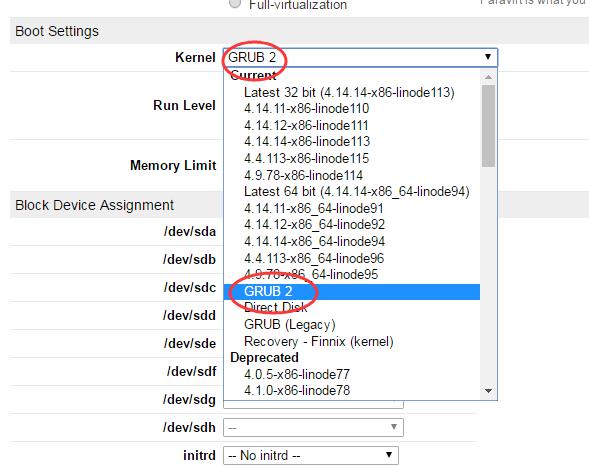This screenshot has width=589, height=466.
Task: Select kernel 4.9.78-x86_64-linode95
Action: pyautogui.click(x=352, y=274)
